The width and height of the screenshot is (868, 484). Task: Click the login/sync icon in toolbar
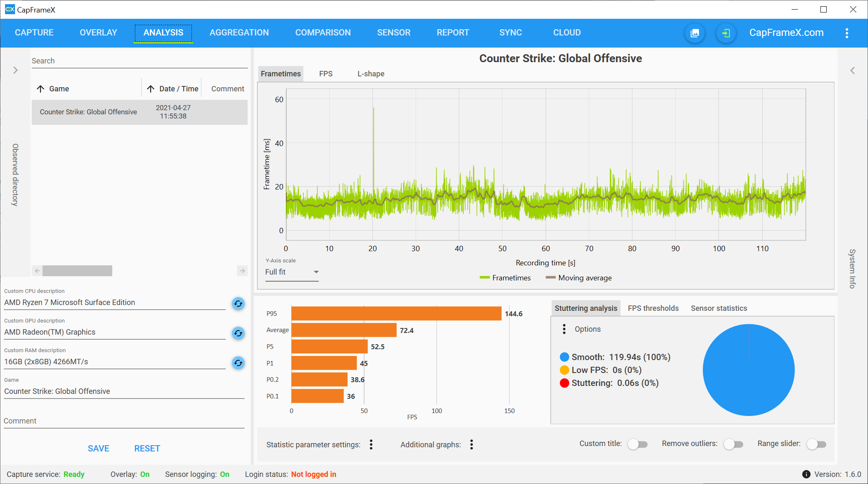pyautogui.click(x=724, y=32)
